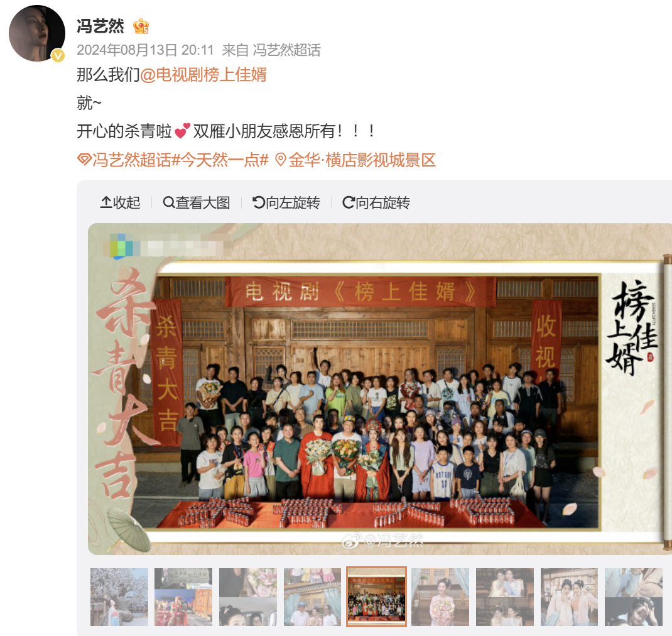Select the selected group photo thumbnail
Viewport: 672px width, 636px height.
(376, 596)
